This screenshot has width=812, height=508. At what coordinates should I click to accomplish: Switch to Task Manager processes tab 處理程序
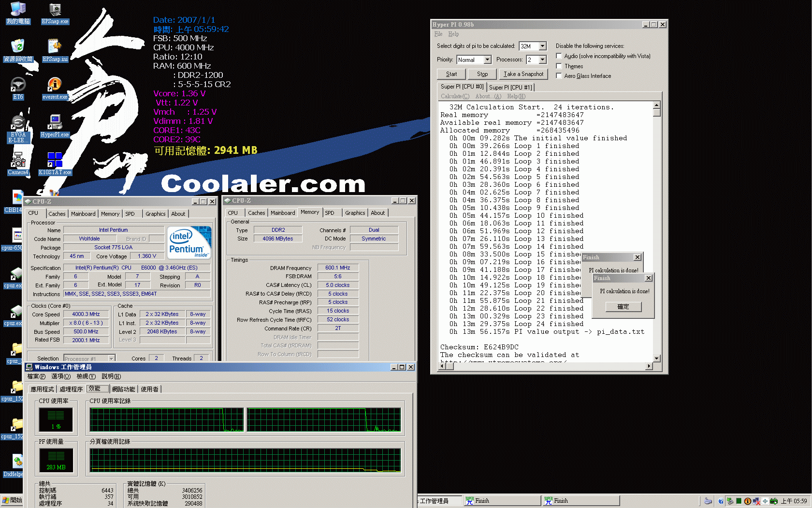71,389
